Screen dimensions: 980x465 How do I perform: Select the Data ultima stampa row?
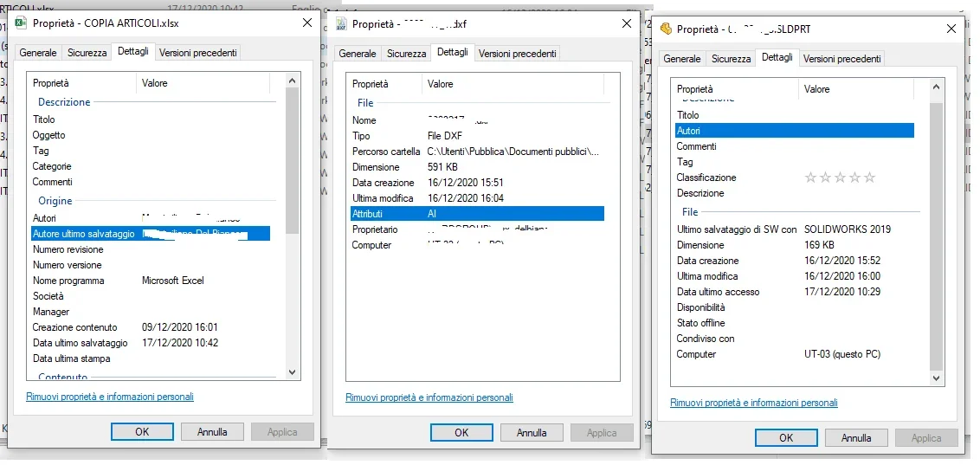151,358
